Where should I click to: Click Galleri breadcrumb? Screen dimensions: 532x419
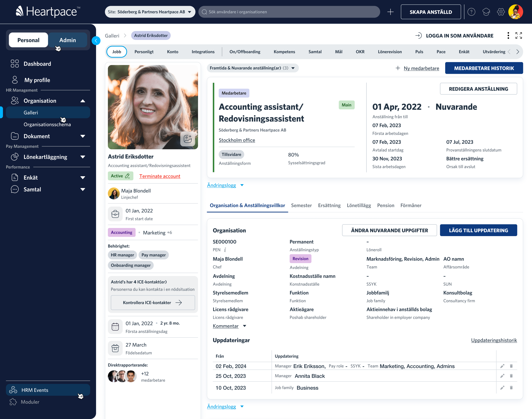point(112,36)
